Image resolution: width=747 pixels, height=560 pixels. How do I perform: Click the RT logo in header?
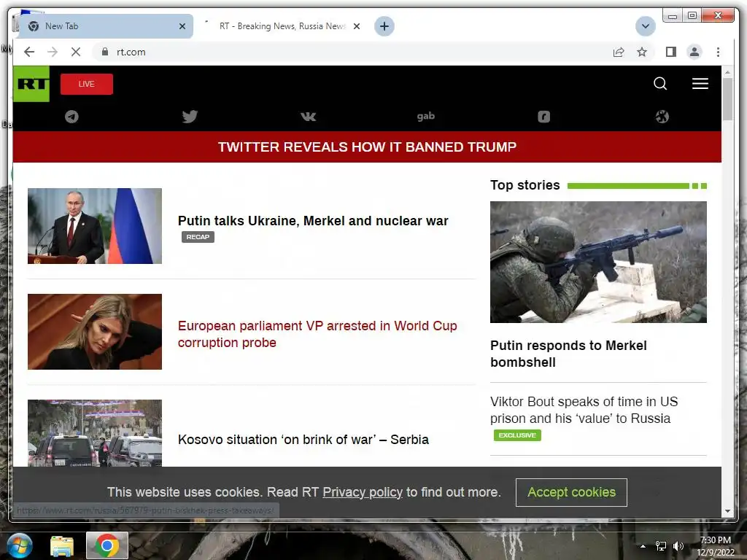(x=31, y=84)
